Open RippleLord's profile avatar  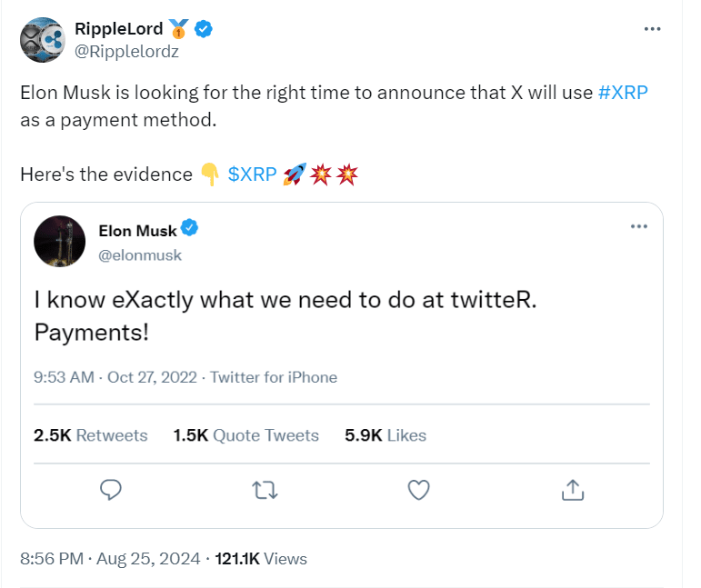(x=42, y=40)
